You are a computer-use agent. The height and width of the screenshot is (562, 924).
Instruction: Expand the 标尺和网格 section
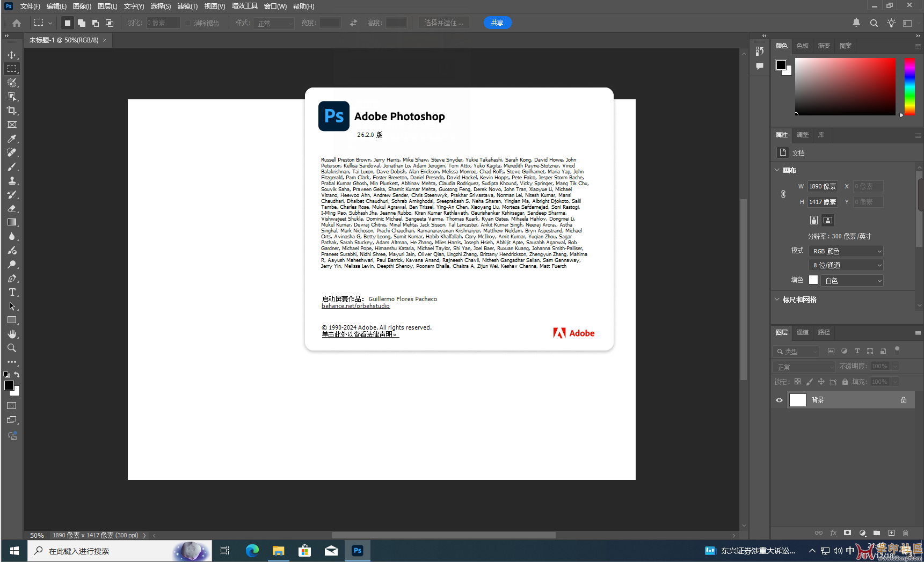click(777, 300)
